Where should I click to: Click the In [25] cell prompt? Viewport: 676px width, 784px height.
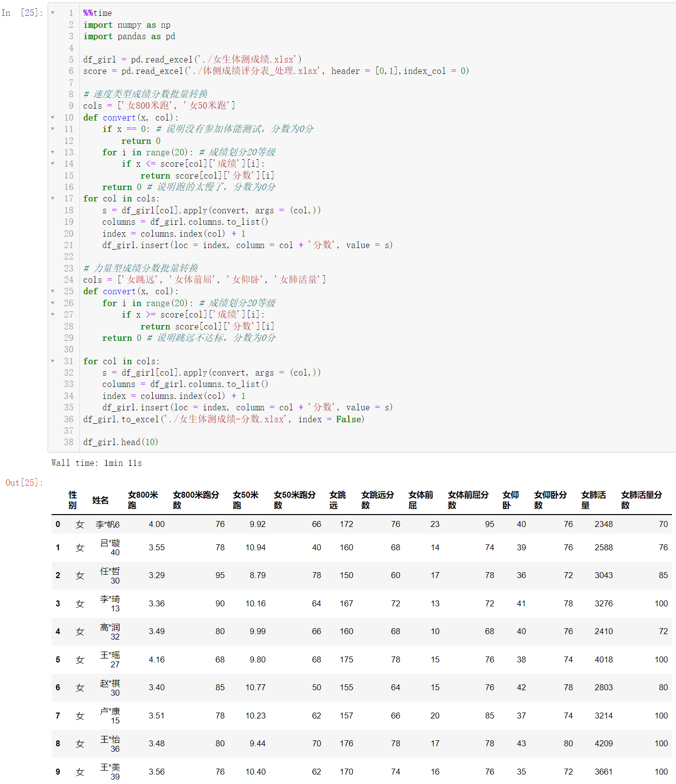(x=22, y=13)
